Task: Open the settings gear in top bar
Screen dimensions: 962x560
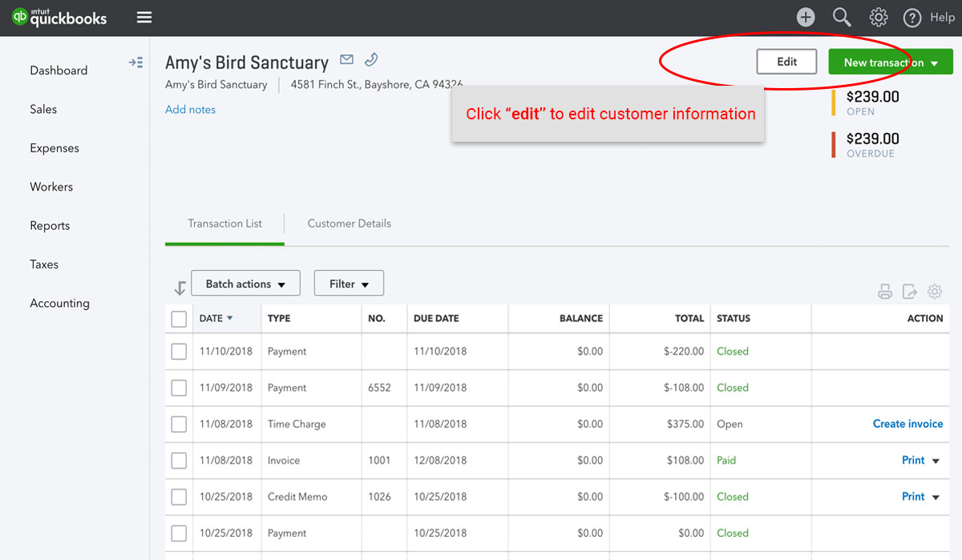Action: coord(879,17)
